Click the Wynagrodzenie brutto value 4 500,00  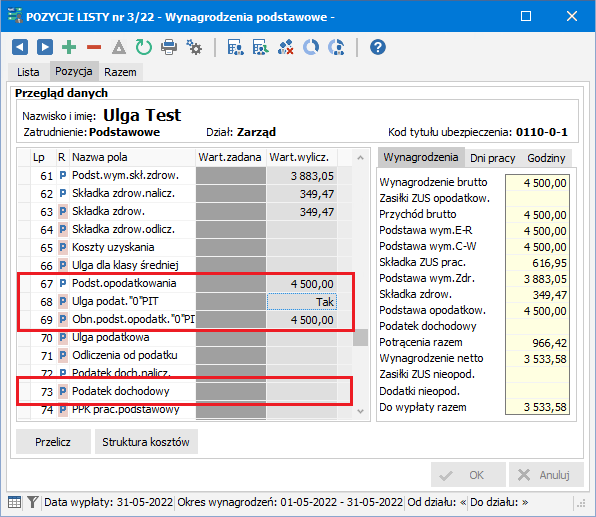[537, 183]
